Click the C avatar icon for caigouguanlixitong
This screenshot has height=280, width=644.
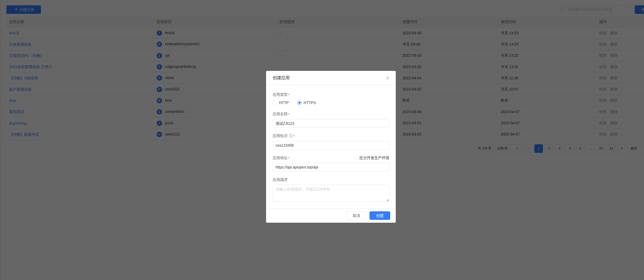tap(159, 67)
